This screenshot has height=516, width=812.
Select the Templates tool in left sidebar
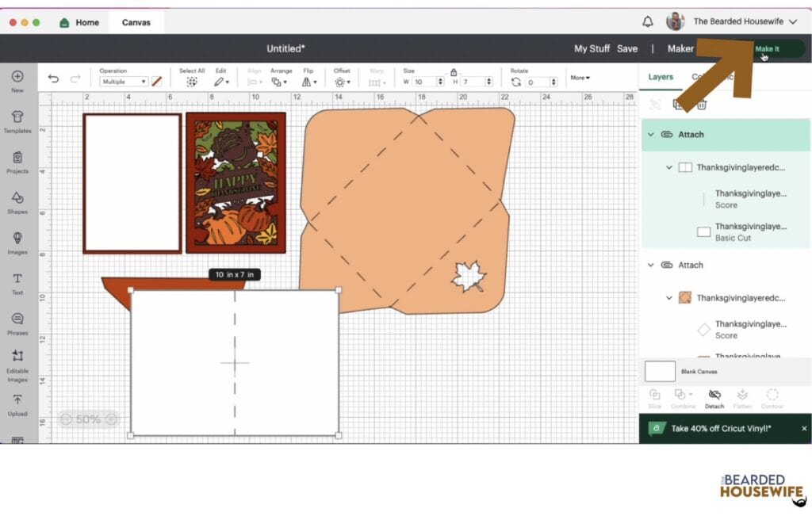coord(17,120)
